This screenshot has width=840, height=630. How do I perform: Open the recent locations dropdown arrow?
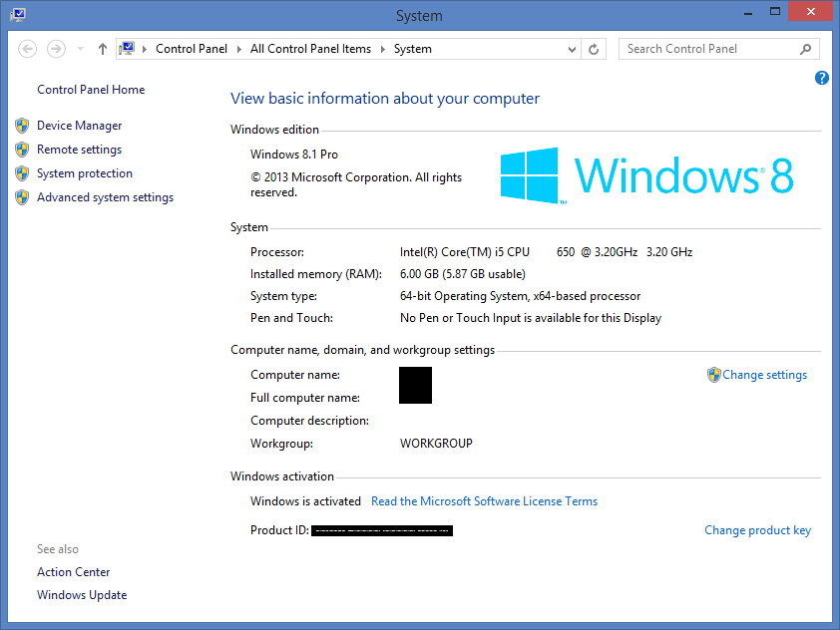(x=81, y=49)
